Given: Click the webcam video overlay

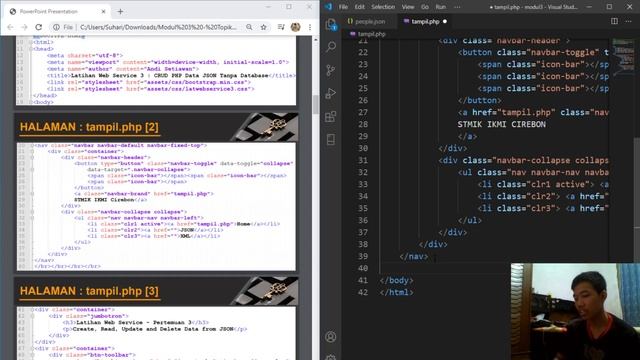Looking at the screenshot, I should (x=575, y=311).
